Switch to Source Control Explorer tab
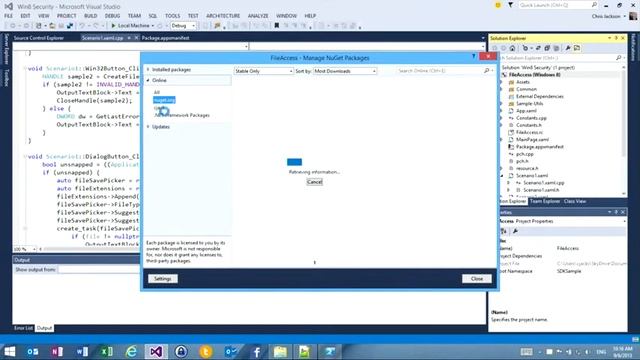This screenshot has height=360, width=640. click(x=39, y=38)
